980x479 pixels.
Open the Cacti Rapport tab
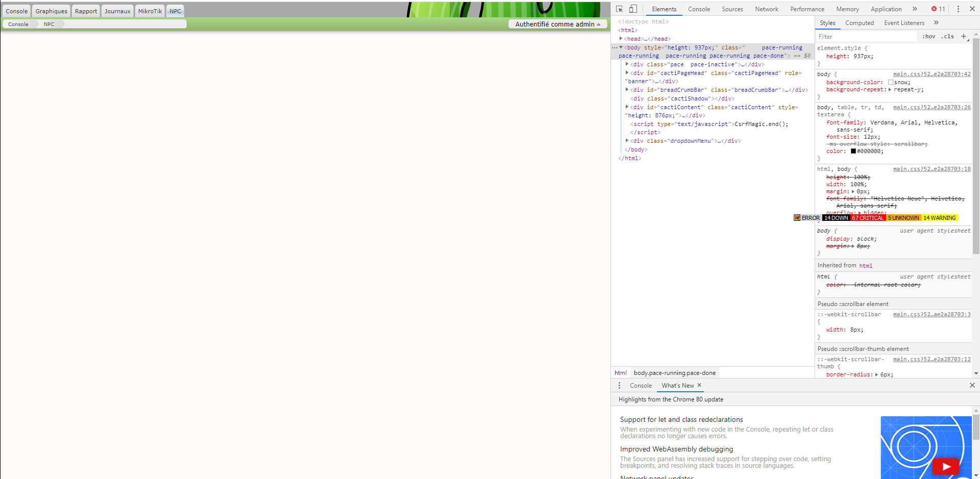(x=86, y=11)
